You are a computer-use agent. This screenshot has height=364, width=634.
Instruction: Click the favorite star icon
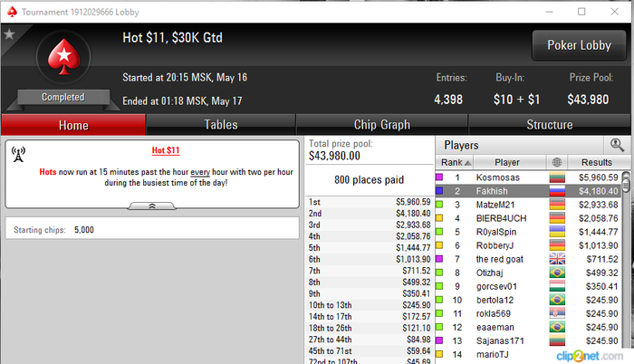click(x=9, y=34)
